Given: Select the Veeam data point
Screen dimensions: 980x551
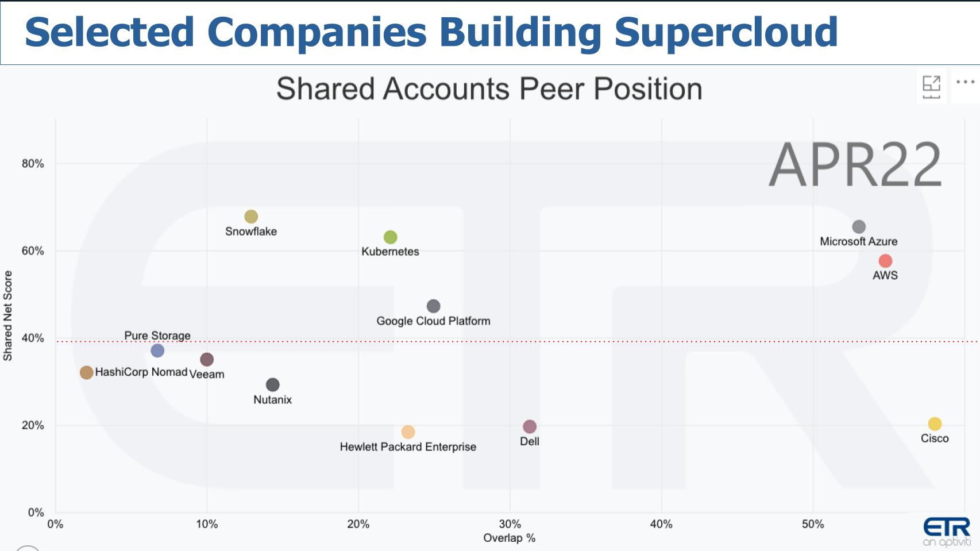Looking at the screenshot, I should pyautogui.click(x=206, y=360).
